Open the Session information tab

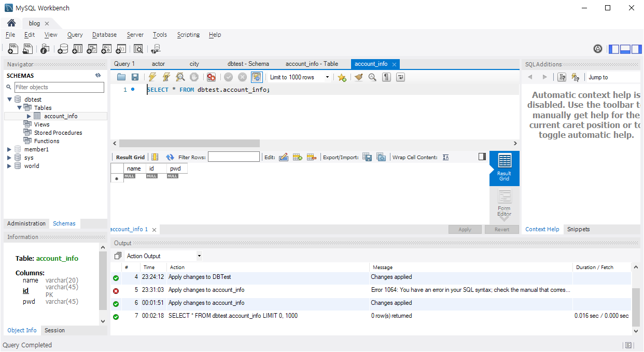coord(54,330)
